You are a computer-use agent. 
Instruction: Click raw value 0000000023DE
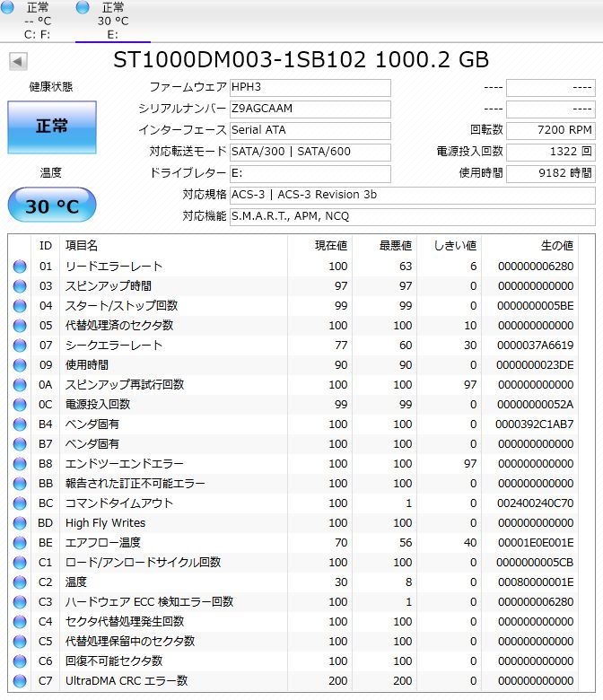pos(535,365)
